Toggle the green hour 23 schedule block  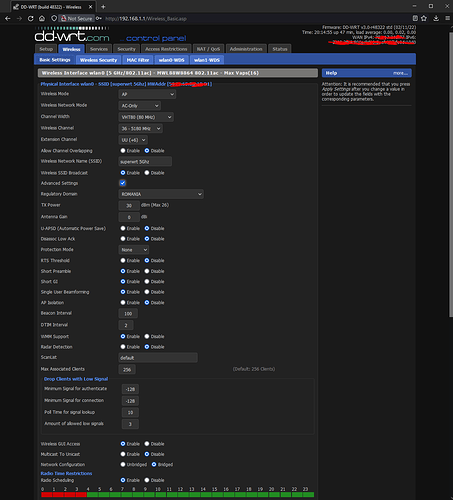308,494
